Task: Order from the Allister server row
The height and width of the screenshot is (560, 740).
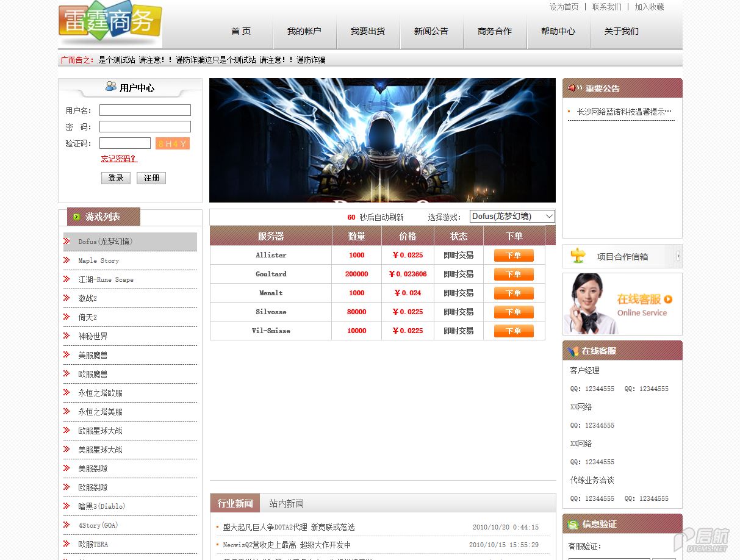Action: point(514,255)
